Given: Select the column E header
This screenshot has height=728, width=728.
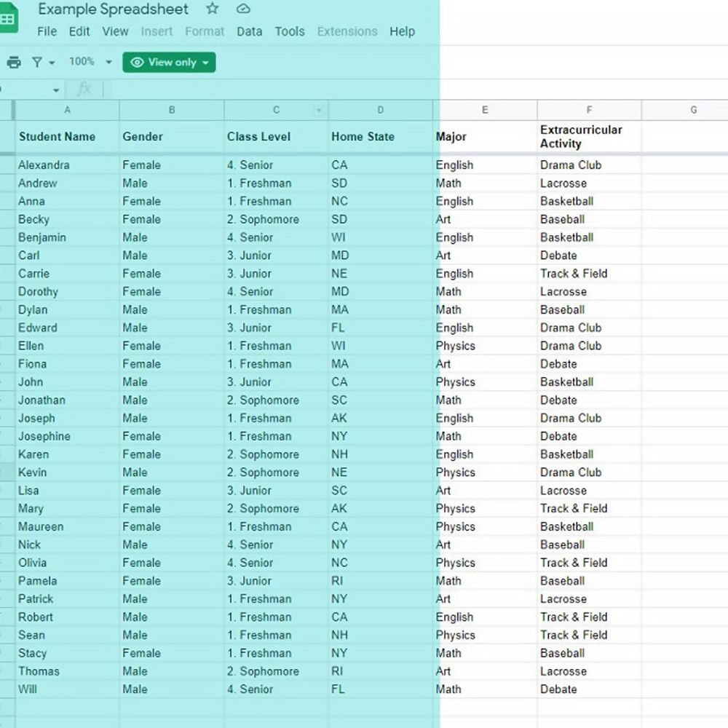Looking at the screenshot, I should click(484, 109).
